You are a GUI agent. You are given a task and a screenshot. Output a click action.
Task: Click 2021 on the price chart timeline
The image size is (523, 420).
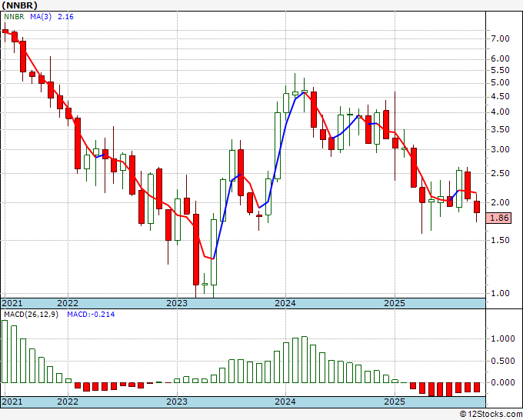click(12, 303)
